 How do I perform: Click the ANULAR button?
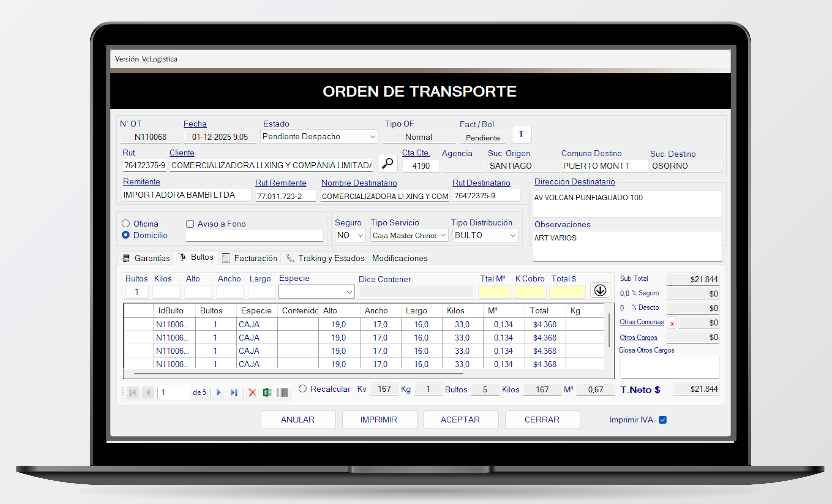pos(298,419)
